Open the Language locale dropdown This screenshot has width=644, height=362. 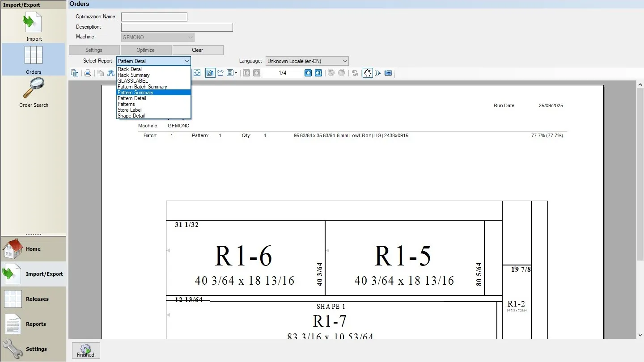point(307,61)
